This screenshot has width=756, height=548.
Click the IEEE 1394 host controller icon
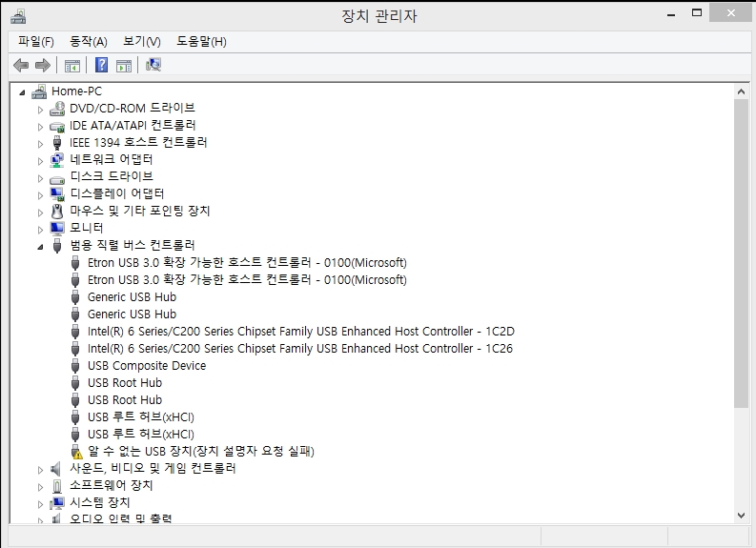(57, 143)
